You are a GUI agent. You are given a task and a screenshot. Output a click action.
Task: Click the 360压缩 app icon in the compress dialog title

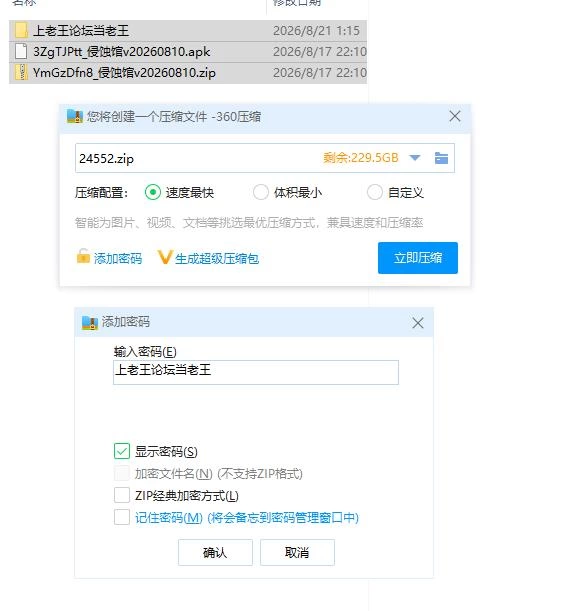[x=75, y=116]
